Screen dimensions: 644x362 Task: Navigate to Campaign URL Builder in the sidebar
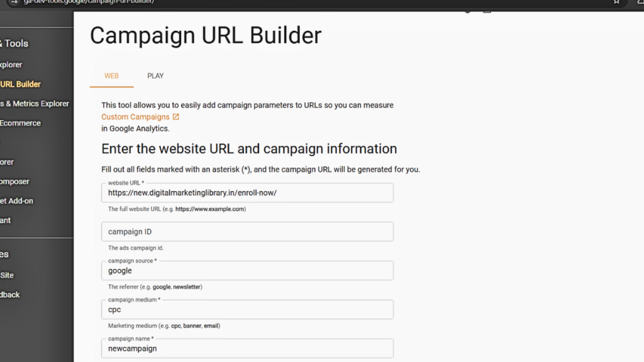click(19, 84)
